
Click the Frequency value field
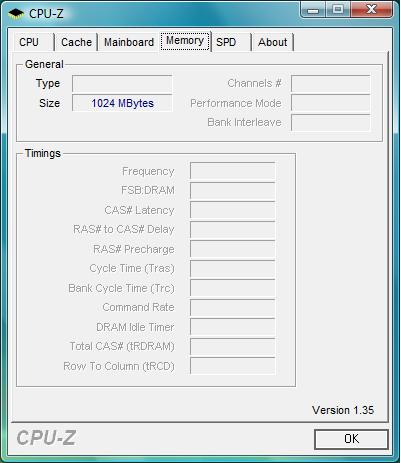click(233, 171)
